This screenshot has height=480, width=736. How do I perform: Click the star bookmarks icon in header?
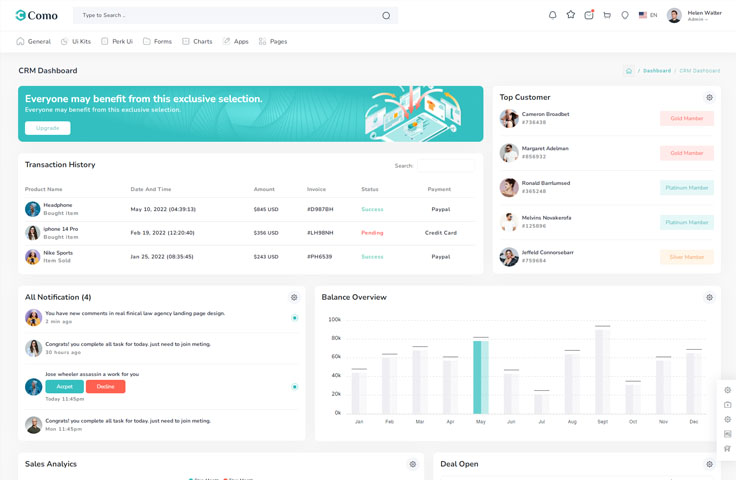571,15
